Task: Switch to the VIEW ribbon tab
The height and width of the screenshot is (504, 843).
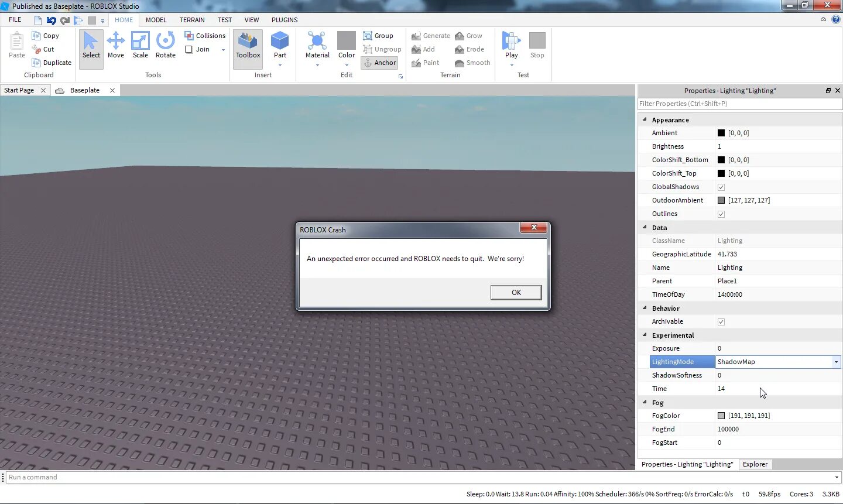Action: tap(252, 20)
